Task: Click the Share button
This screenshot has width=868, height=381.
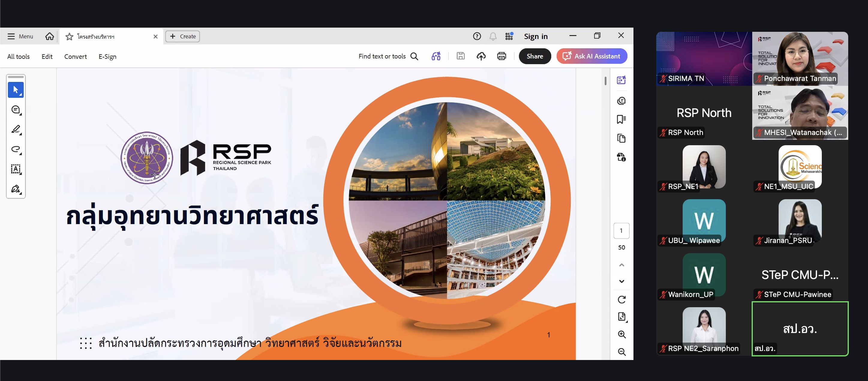Action: point(534,56)
